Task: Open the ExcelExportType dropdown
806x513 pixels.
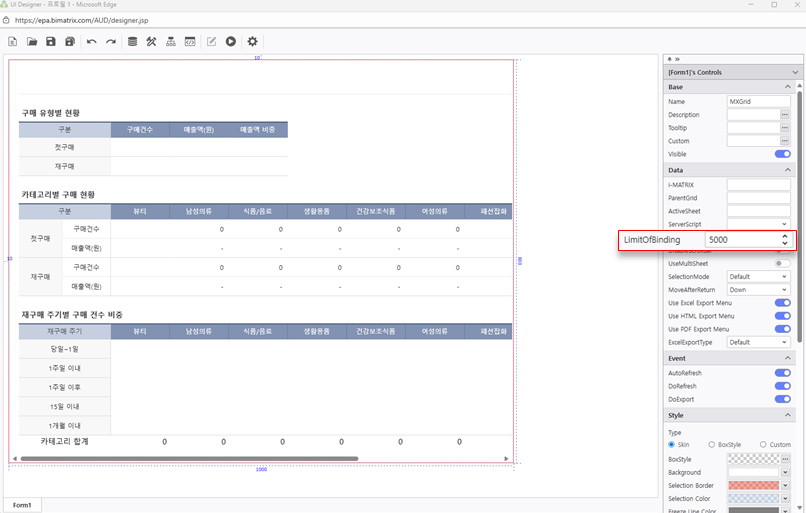Action: coord(758,342)
